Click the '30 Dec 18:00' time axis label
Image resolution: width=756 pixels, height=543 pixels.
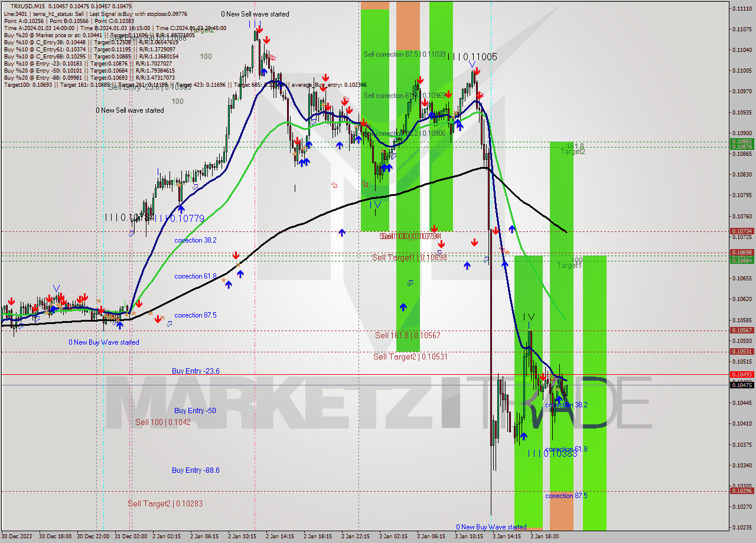[x=55, y=537]
